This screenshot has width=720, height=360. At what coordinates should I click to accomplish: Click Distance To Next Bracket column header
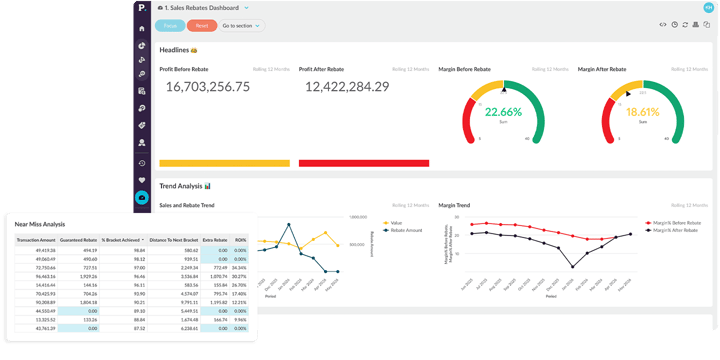(x=174, y=240)
